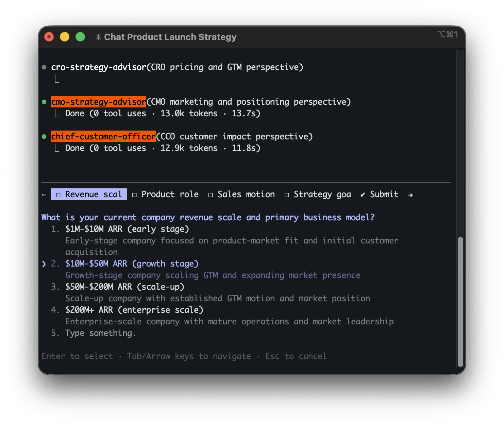Click the checkmark beside Submit
This screenshot has height=425, width=504.
point(363,194)
